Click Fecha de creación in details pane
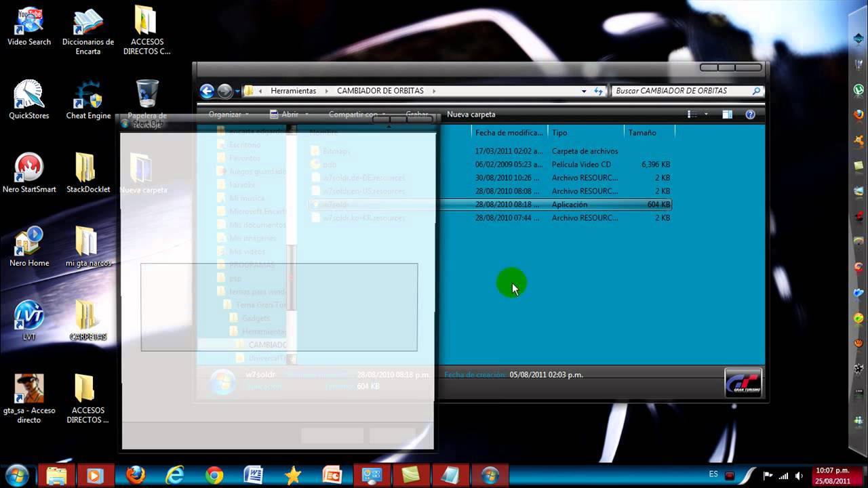Screen dimensions: 868x488 click(x=475, y=375)
